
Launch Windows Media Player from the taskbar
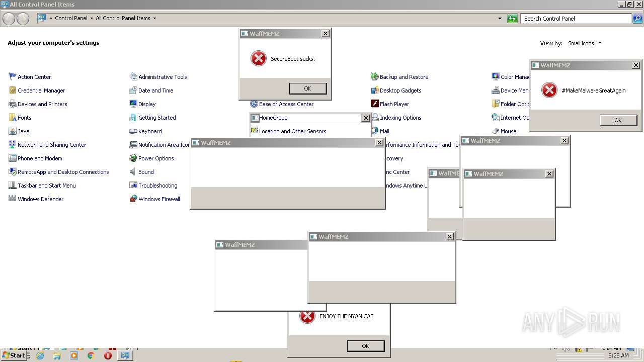(x=74, y=355)
